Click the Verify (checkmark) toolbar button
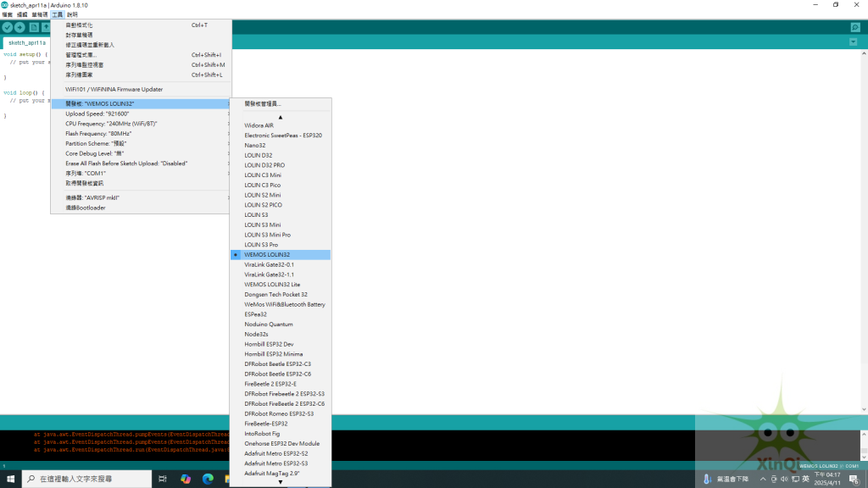 tap(7, 27)
